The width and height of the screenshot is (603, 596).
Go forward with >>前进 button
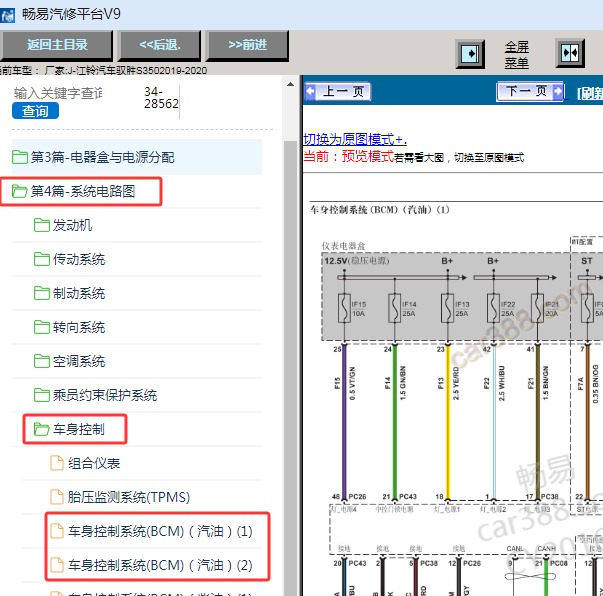(247, 45)
